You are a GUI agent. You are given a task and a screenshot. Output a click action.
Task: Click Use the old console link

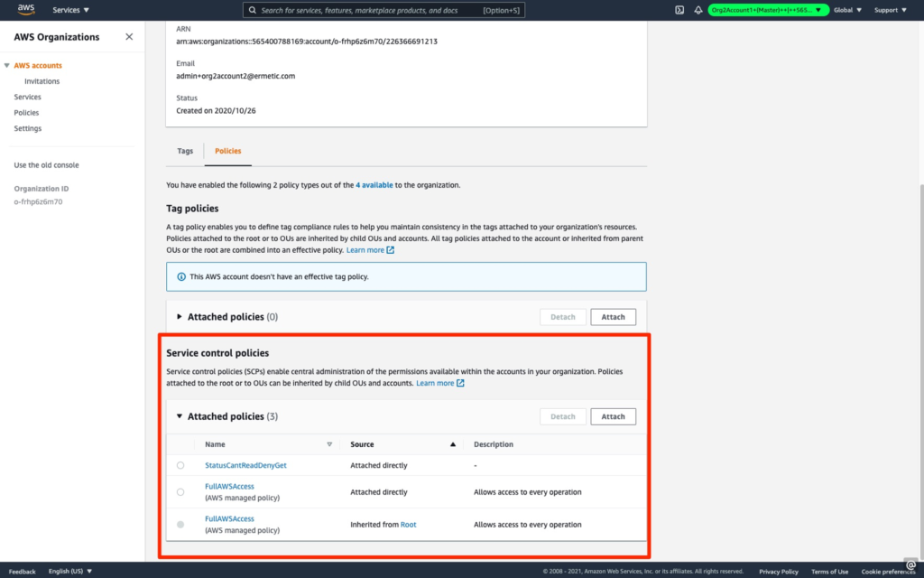(x=47, y=165)
